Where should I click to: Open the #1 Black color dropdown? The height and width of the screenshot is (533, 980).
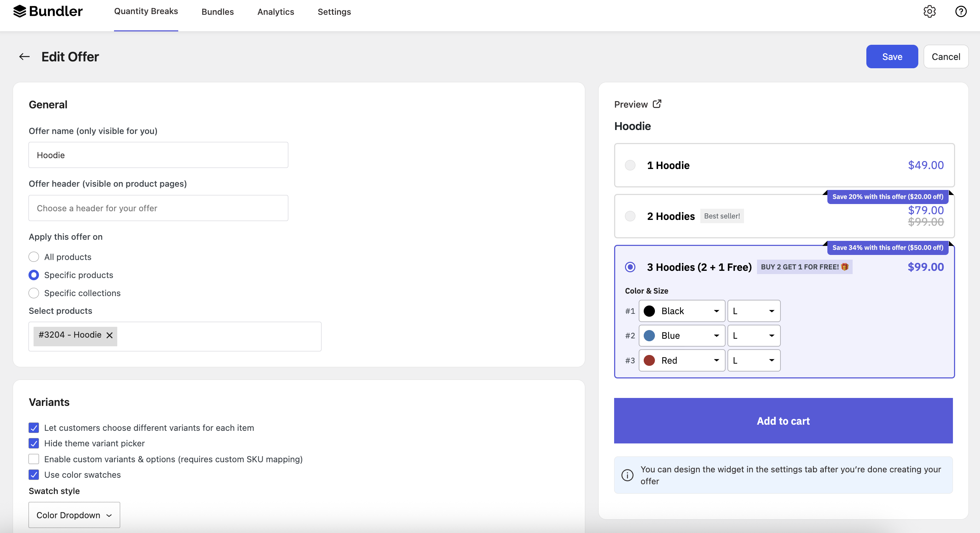point(682,311)
